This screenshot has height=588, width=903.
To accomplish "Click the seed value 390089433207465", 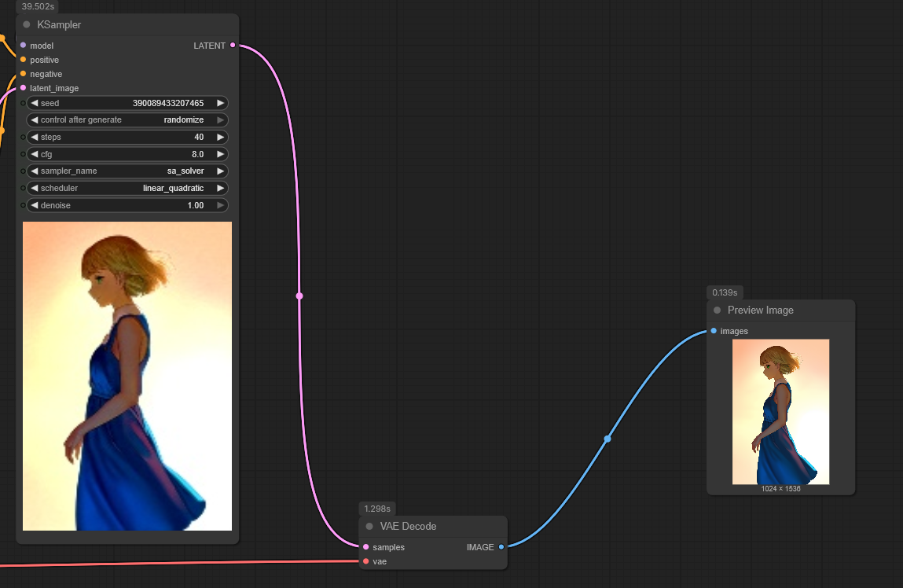I will tap(168, 103).
